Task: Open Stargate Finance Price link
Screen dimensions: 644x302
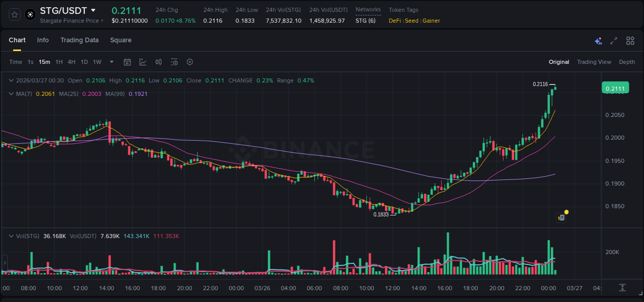Action: point(72,21)
